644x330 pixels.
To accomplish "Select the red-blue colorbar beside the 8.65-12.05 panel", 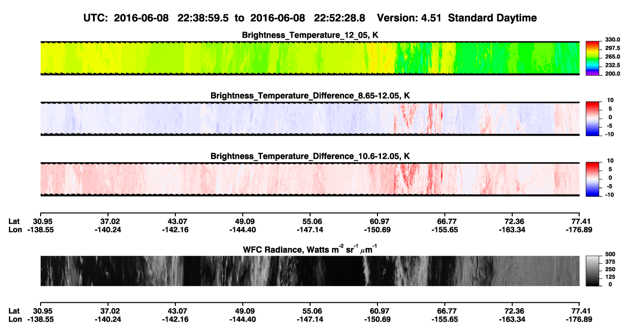I will 592,119.
